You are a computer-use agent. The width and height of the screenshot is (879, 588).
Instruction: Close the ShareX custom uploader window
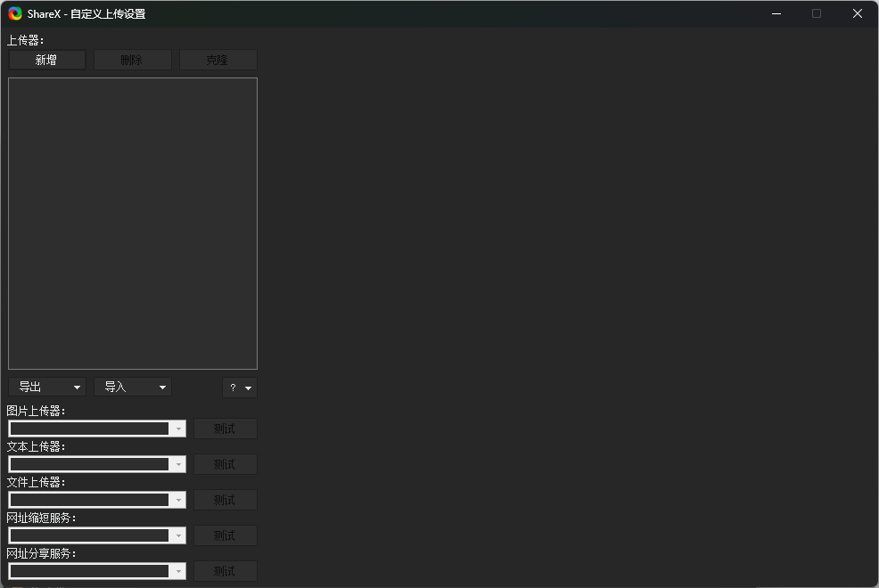857,13
